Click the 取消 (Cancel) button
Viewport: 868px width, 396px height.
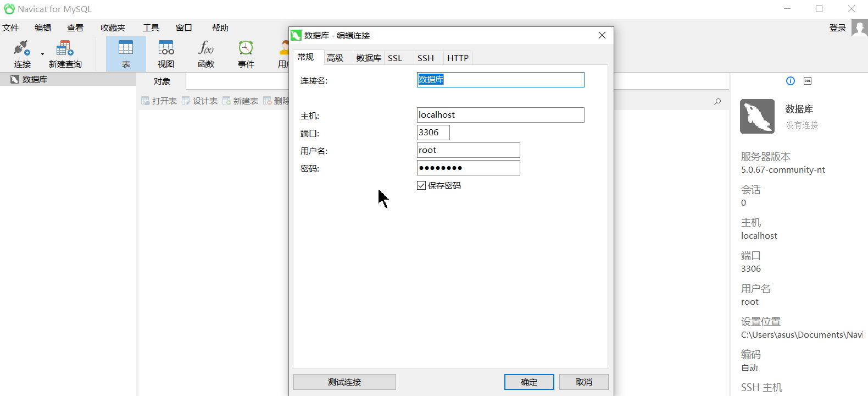click(x=584, y=382)
